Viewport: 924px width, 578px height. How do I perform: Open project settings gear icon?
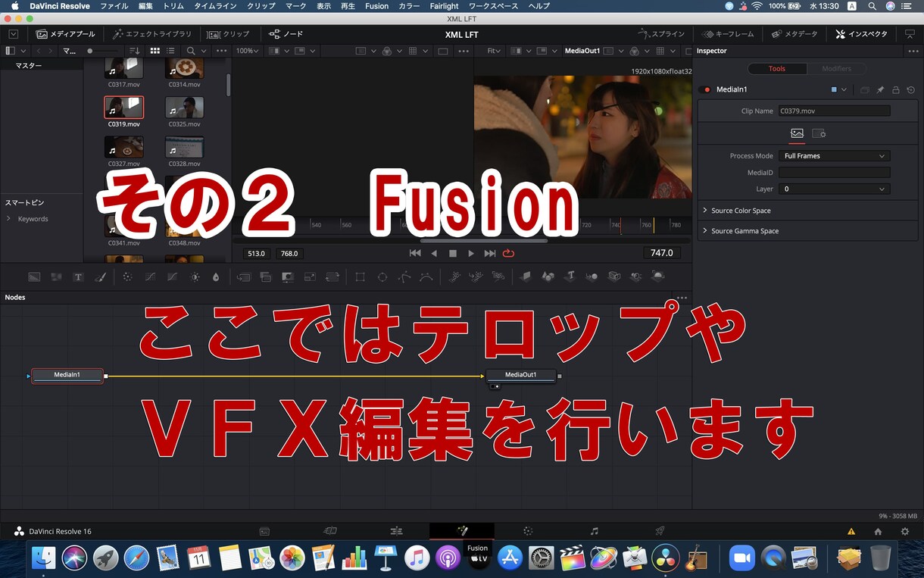pos(904,532)
